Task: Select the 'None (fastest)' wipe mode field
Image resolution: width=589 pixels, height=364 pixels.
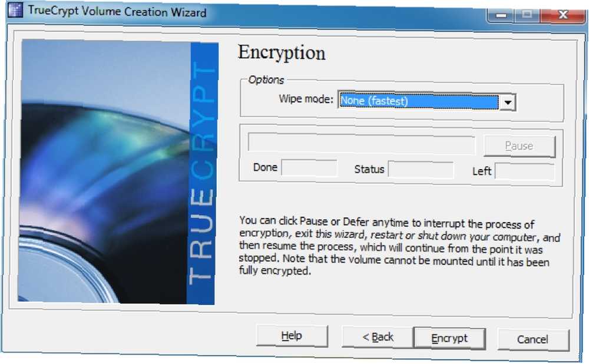Action: pyautogui.click(x=419, y=101)
